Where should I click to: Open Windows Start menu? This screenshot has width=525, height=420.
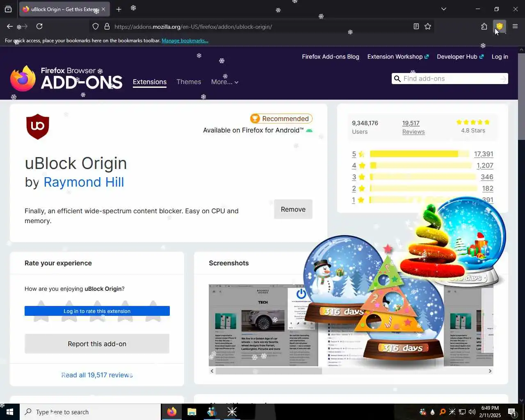coord(10,412)
